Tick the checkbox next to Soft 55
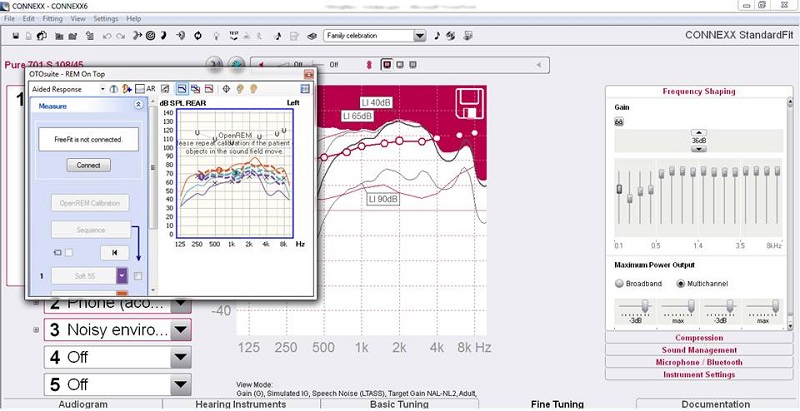The image size is (800, 411). [138, 276]
